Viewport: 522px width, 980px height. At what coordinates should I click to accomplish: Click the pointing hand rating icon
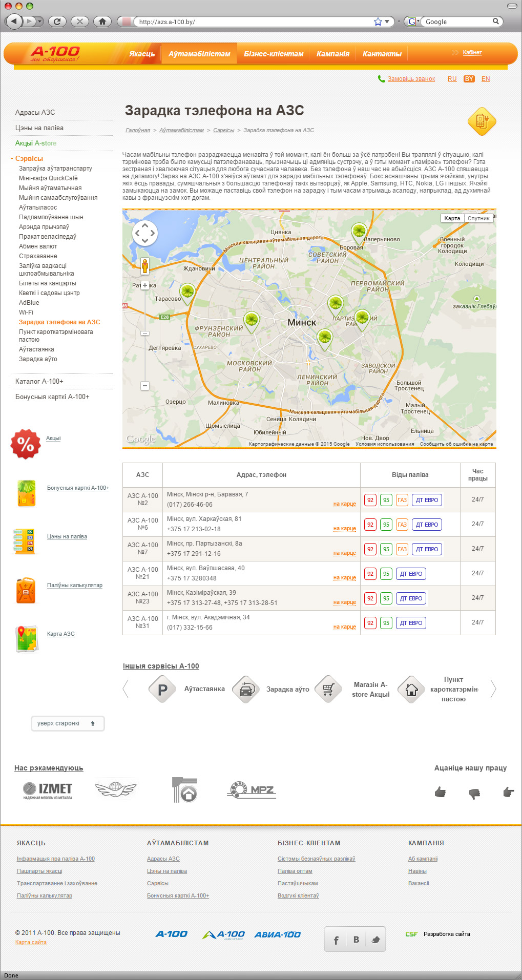pos(509,793)
